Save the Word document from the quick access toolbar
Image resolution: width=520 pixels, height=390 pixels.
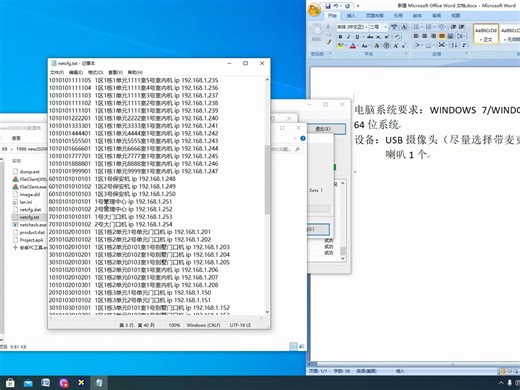point(328,6)
